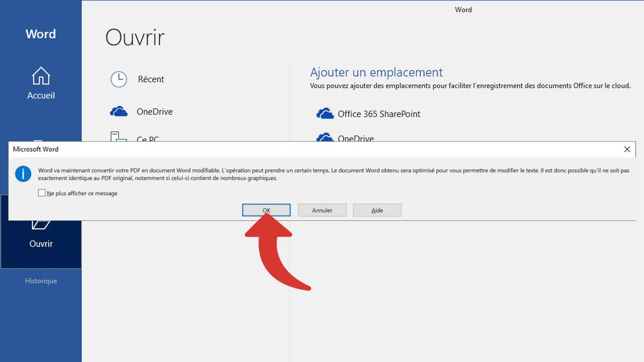Click the conversion warning message text
This screenshot has height=362, width=644.
333,174
